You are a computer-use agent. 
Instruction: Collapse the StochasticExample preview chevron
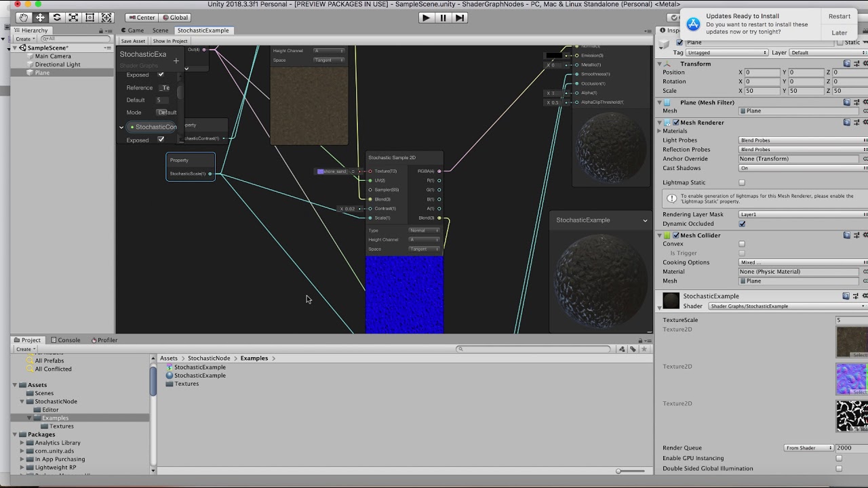click(x=645, y=220)
